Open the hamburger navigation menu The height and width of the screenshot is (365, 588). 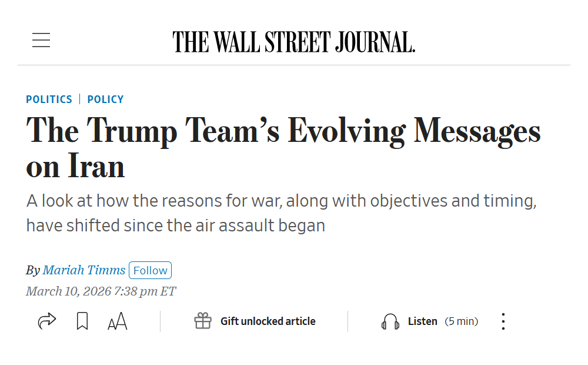point(41,40)
